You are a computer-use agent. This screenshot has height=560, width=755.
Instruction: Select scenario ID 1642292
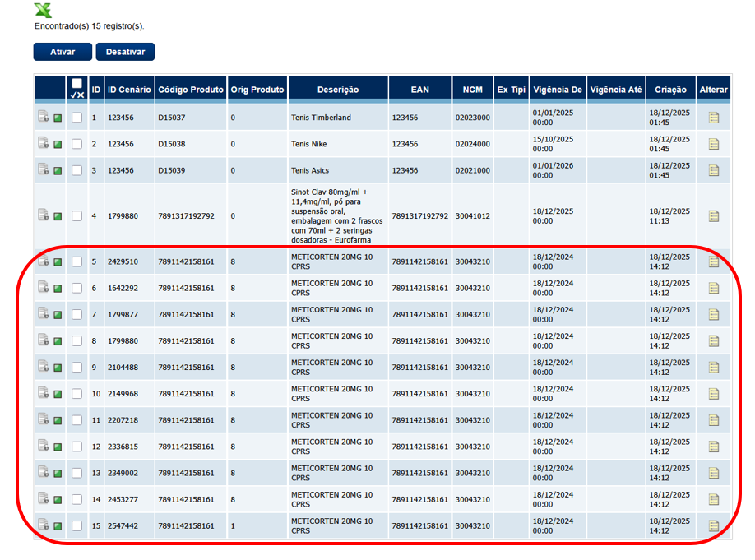click(123, 288)
